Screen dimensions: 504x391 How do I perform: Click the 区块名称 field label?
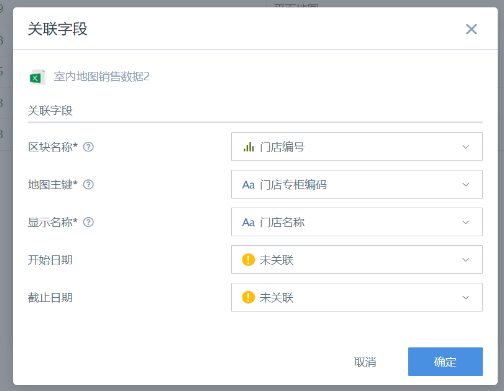[x=53, y=147]
